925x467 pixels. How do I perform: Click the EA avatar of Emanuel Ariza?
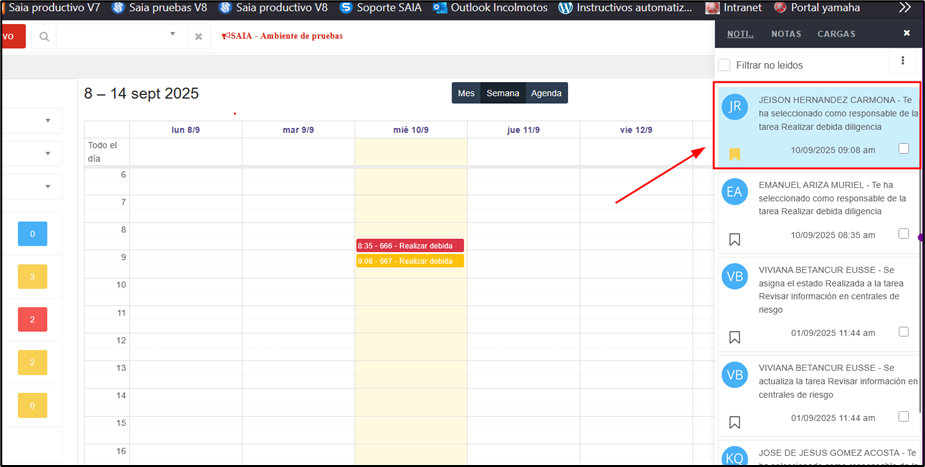coord(735,193)
